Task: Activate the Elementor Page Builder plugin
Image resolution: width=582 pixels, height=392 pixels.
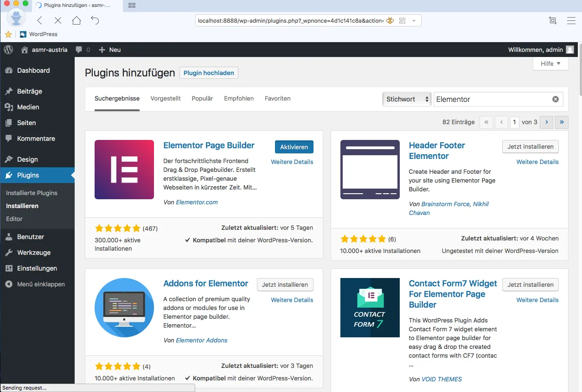Action: coord(294,147)
